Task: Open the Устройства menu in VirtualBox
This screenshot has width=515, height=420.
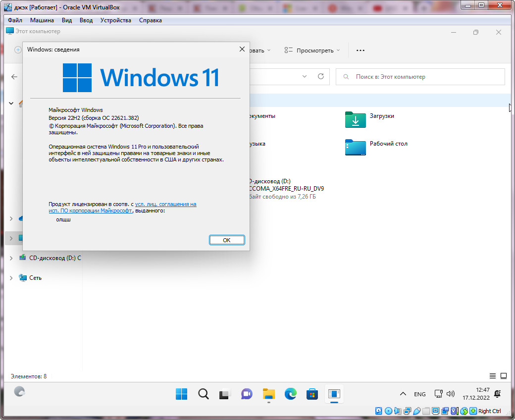Action: (115, 20)
